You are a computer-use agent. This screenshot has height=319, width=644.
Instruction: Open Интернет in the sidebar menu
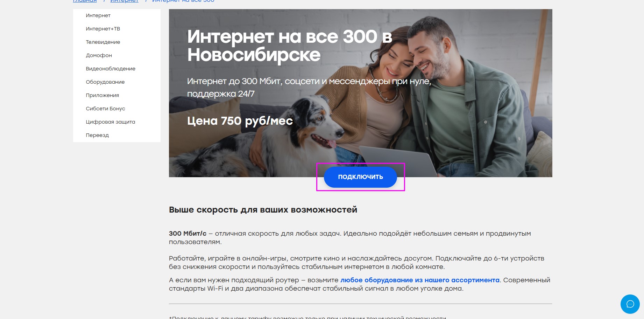pyautogui.click(x=98, y=15)
